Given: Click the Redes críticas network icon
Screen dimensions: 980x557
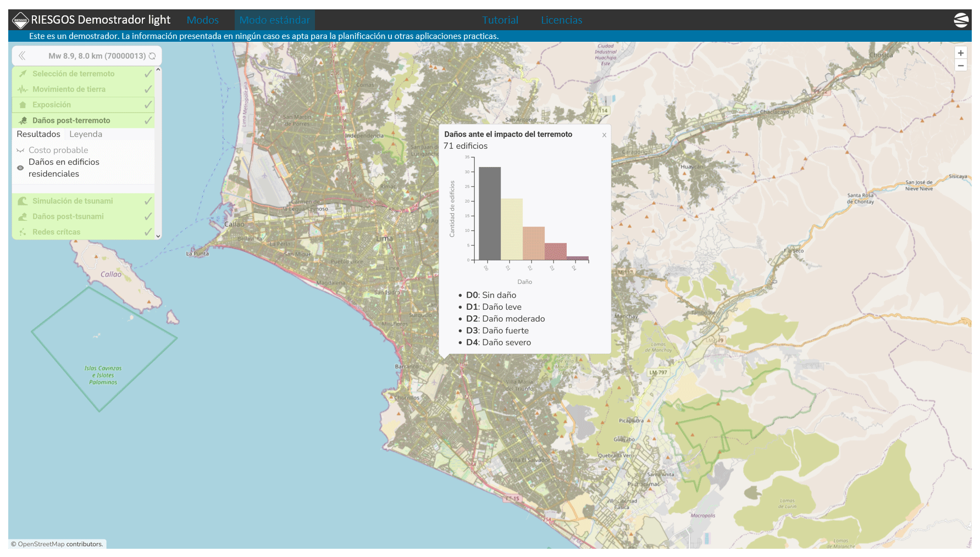Looking at the screenshot, I should click(x=23, y=232).
